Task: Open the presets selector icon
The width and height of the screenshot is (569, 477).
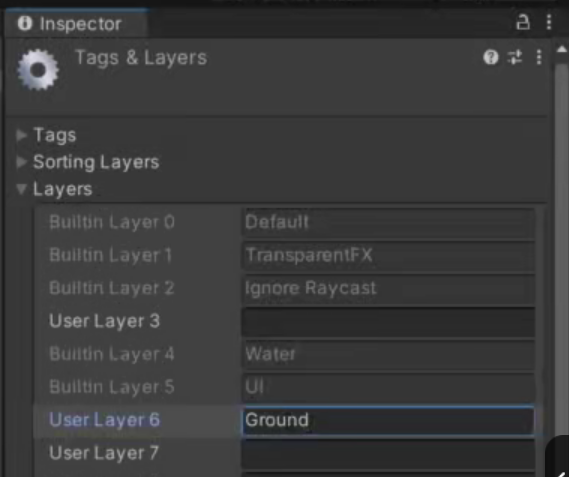Action: point(515,57)
